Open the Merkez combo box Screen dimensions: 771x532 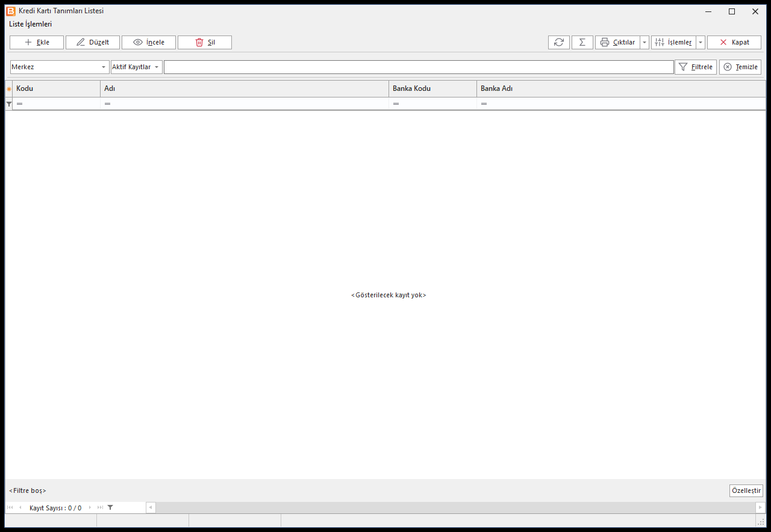coord(60,67)
